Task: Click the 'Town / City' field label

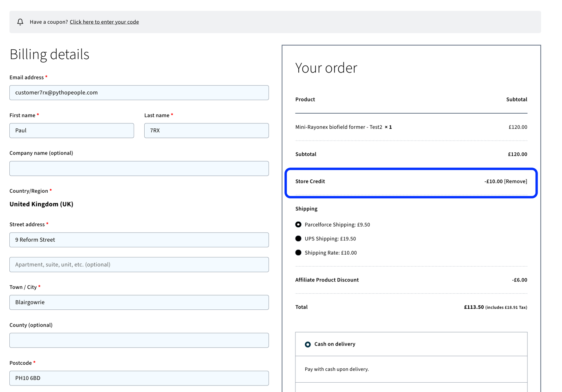Action: point(23,287)
